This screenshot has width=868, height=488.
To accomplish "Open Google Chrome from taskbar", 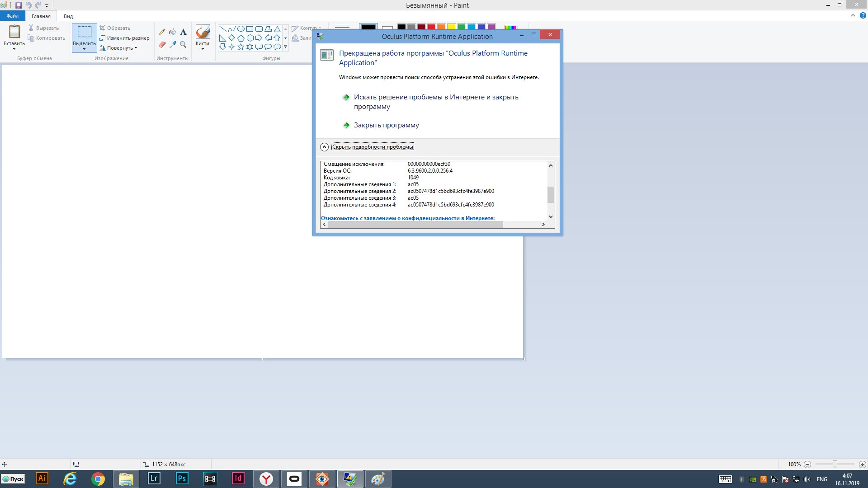I will click(x=98, y=479).
